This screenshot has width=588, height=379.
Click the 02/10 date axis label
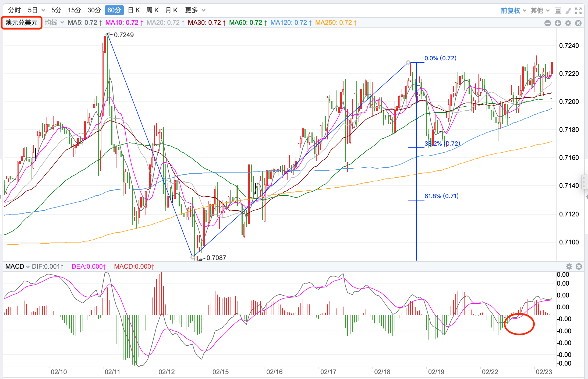click(59, 372)
